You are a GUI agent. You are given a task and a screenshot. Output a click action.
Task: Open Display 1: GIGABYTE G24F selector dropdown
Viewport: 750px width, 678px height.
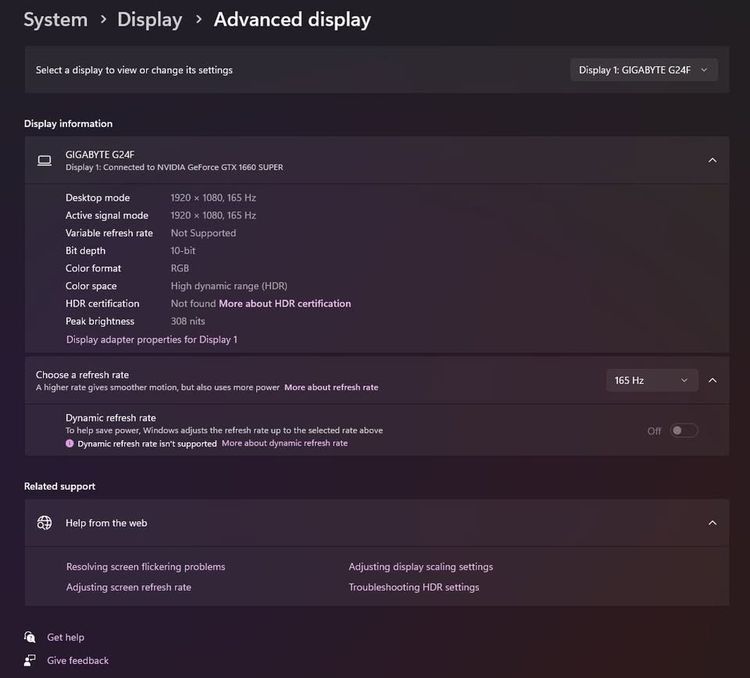point(644,70)
